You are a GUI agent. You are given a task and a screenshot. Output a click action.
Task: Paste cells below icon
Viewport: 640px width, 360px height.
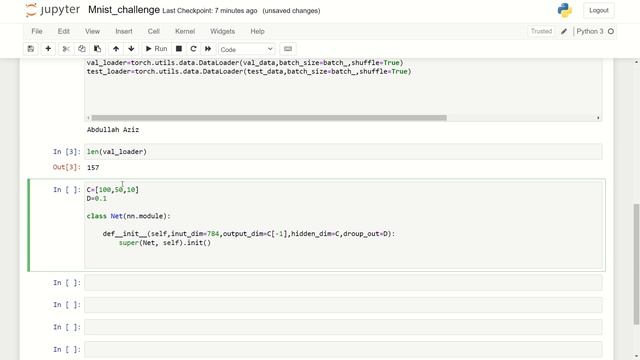98,49
